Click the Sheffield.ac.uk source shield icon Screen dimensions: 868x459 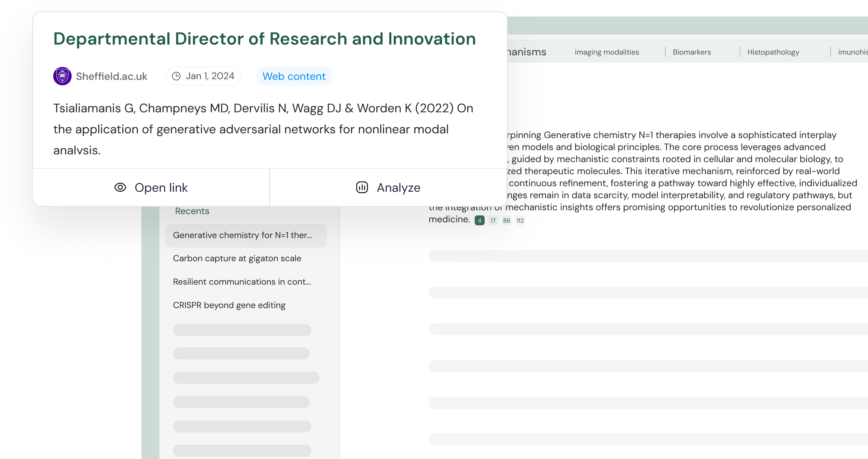coord(62,76)
